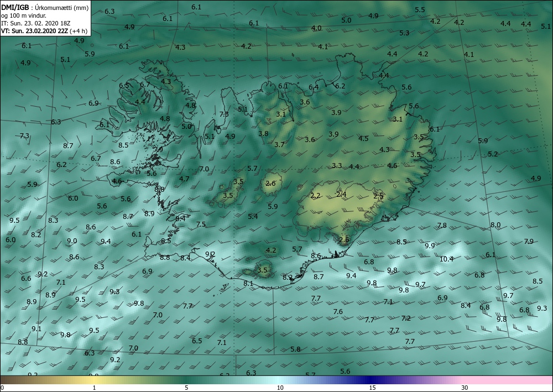Click the 3.7 value in north Iceland
Image resolution: width=553 pixels, height=392 pixels.
click(279, 144)
